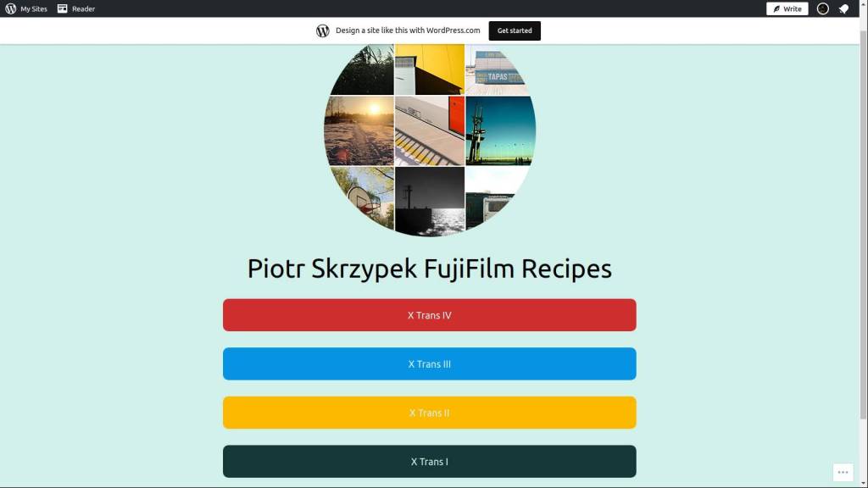Click the tower against blue sky photo
This screenshot has height=488, width=868.
point(500,131)
